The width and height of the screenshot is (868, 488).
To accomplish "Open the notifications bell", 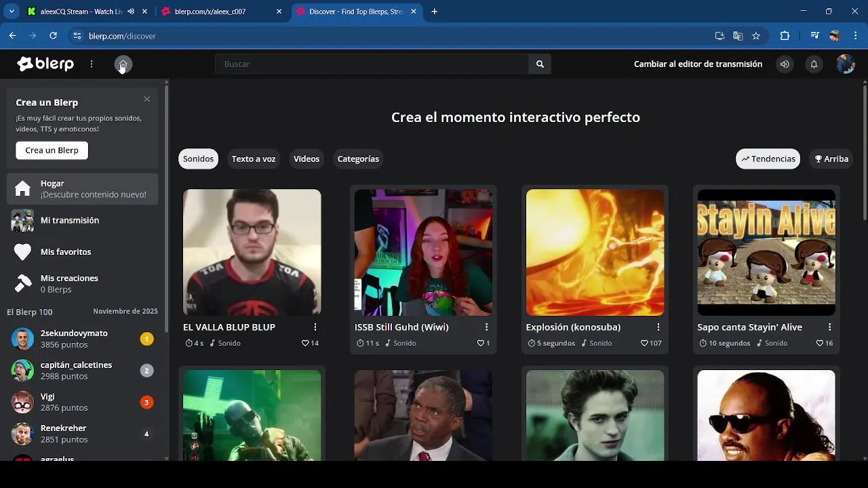I will [814, 64].
